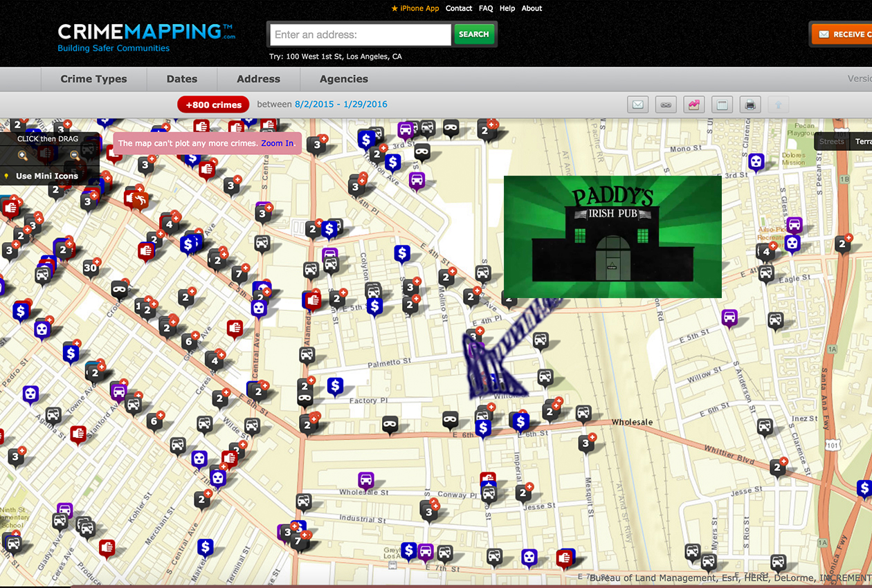Open the Help link

pyautogui.click(x=507, y=8)
